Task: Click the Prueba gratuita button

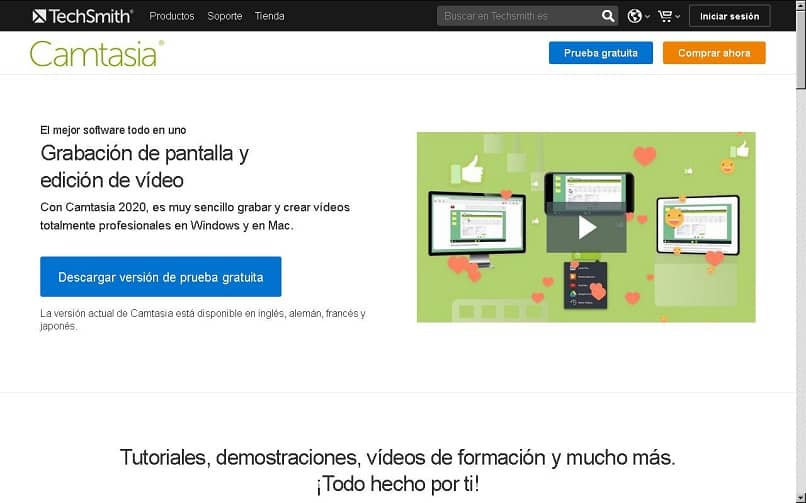Action: pyautogui.click(x=600, y=53)
